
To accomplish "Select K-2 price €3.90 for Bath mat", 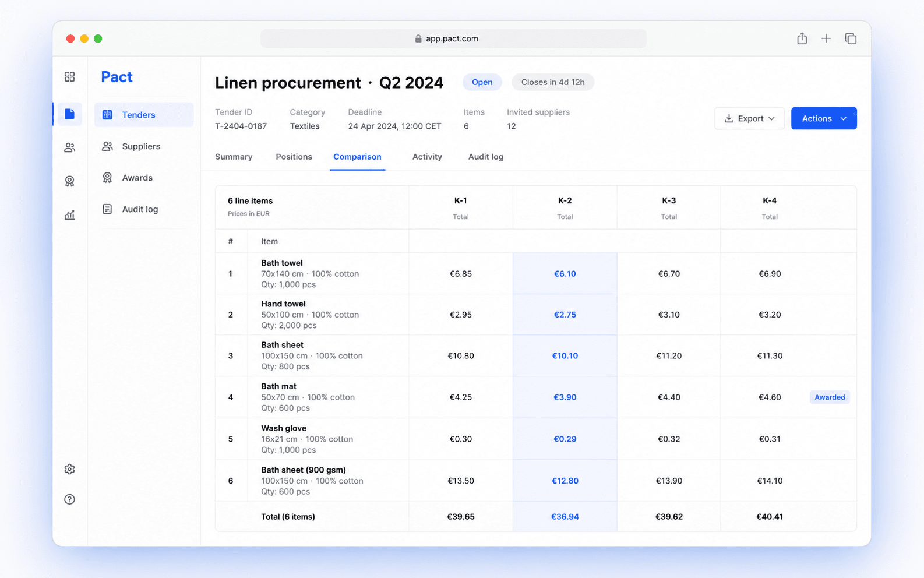I will (565, 397).
